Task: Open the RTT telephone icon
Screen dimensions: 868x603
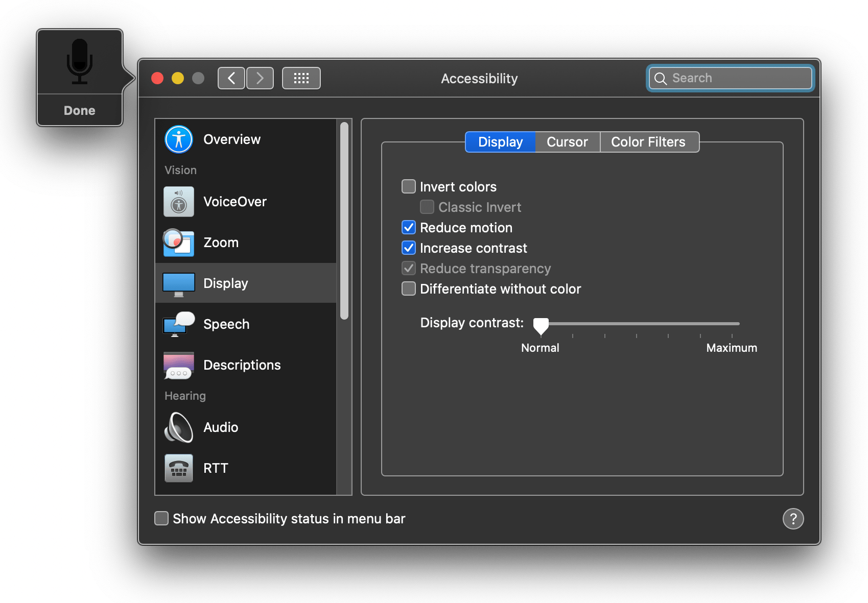Action: tap(178, 468)
